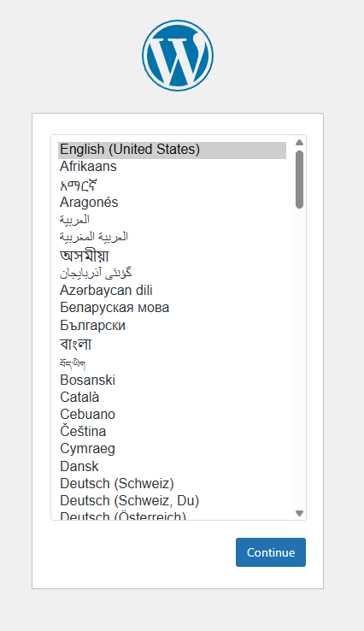This screenshot has height=631, width=364.
Task: Click the language list scrollbar thumb
Action: (x=299, y=180)
